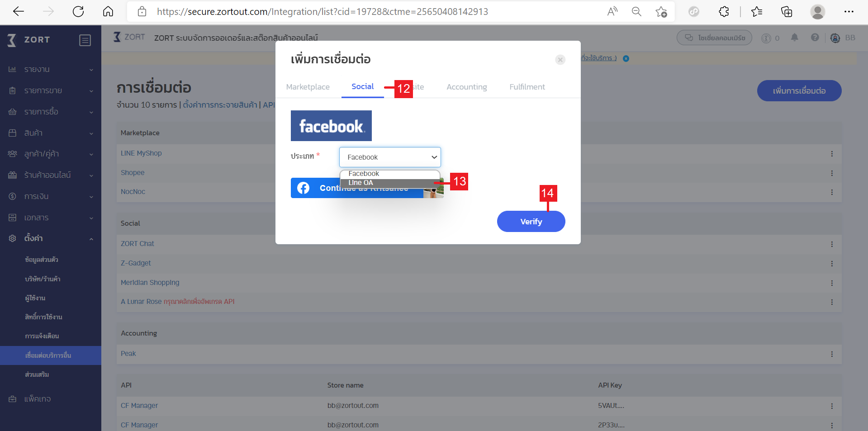Open help question mark icon

[815, 38]
